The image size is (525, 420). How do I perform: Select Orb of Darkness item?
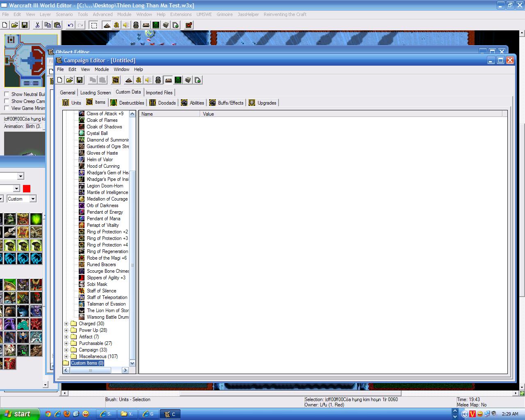[103, 205]
